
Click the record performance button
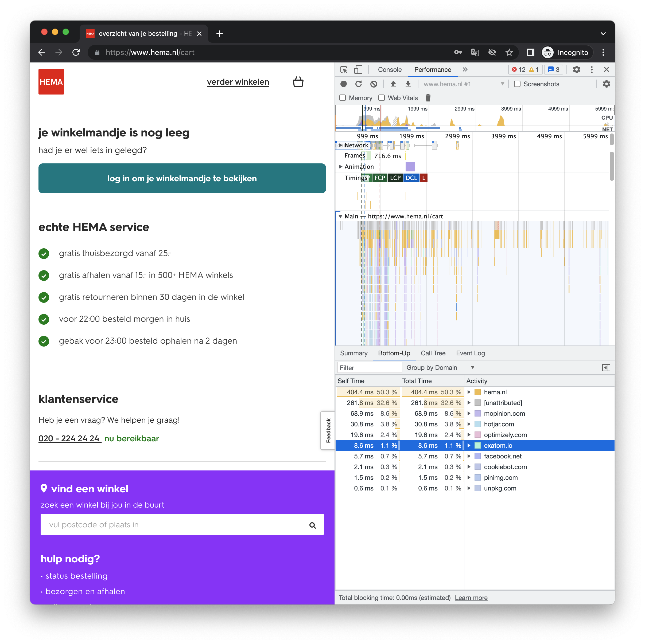coord(344,84)
